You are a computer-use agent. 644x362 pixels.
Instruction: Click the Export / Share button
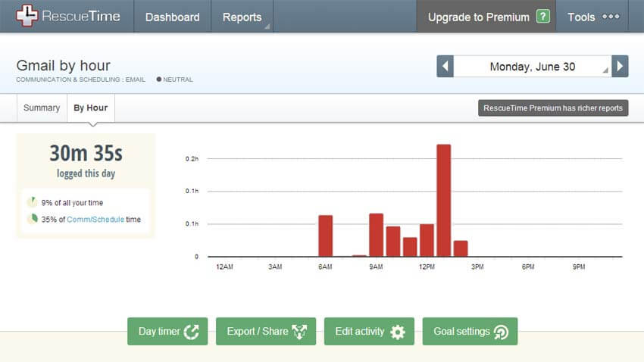pos(266,331)
